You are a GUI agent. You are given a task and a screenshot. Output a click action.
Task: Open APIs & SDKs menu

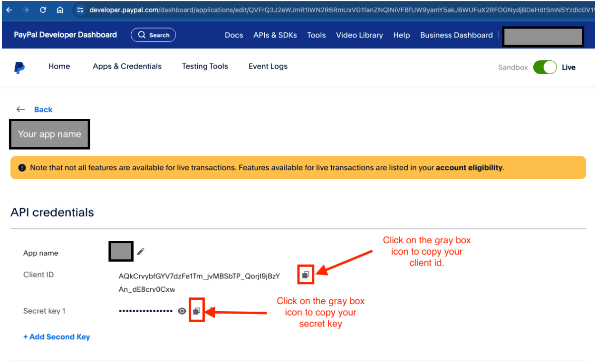pos(275,35)
